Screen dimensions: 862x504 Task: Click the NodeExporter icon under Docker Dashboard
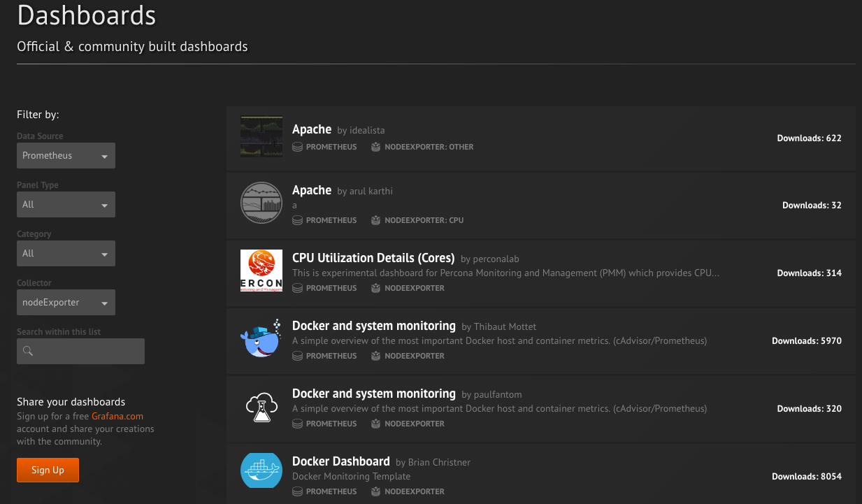[375, 491]
